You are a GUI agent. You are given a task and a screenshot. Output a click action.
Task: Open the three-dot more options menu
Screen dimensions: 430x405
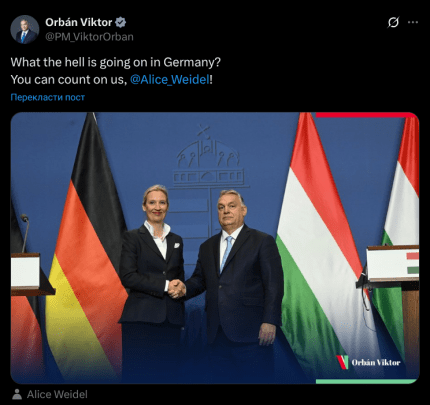click(413, 22)
